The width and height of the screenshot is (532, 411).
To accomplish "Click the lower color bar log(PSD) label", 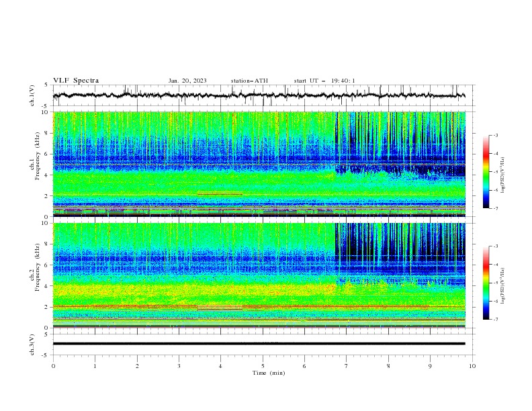I will [x=502, y=286].
